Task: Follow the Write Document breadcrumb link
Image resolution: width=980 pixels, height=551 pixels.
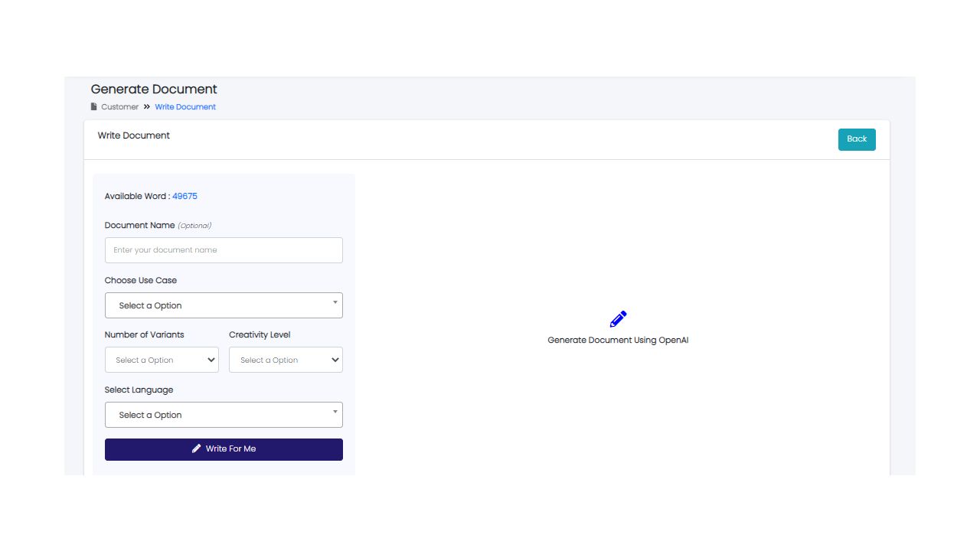Action: [x=185, y=107]
